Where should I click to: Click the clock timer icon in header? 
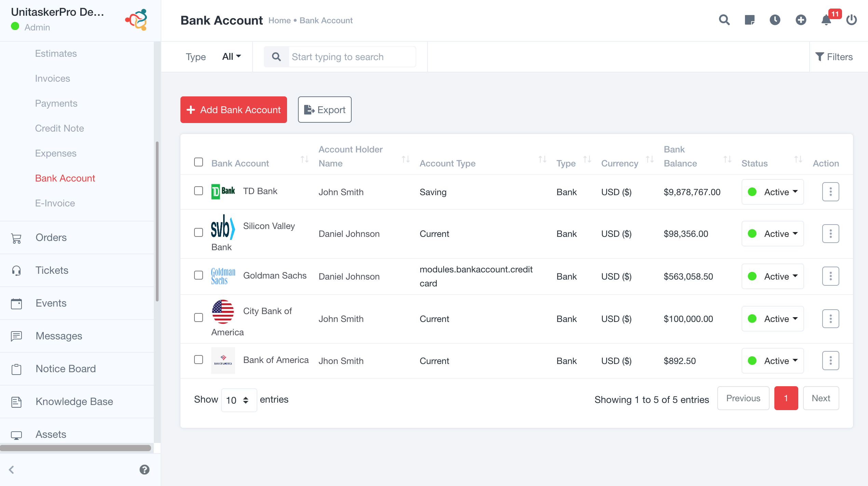pyautogui.click(x=775, y=20)
